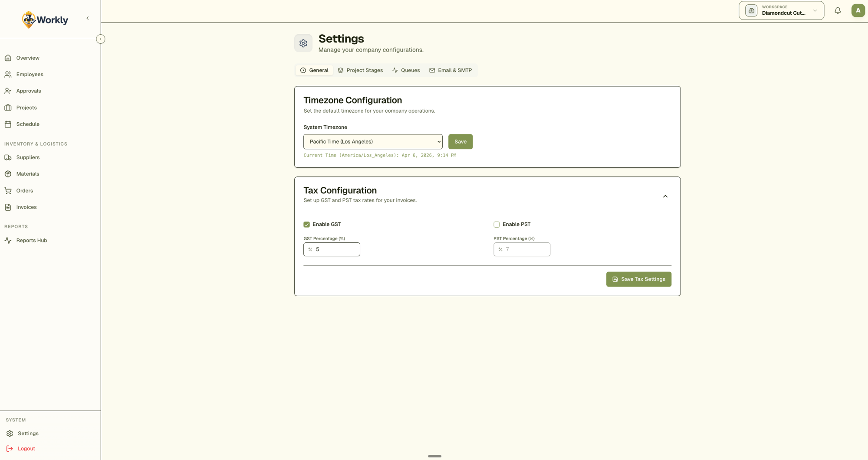Open the System Timezone dropdown
This screenshot has width=868, height=460.
[373, 142]
